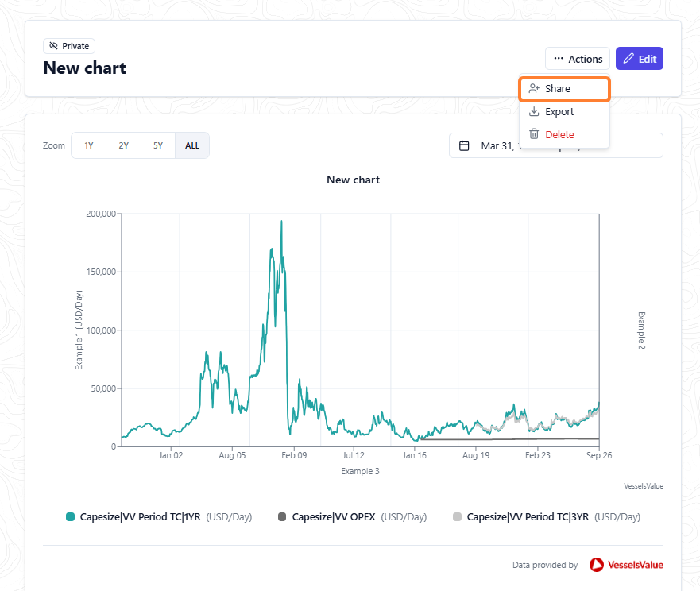
Task: Click the "Aug 05" x-axis tick label
Action: coord(232,455)
